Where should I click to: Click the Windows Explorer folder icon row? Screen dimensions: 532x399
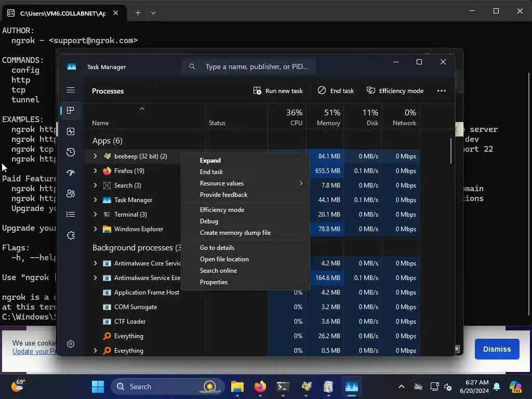pyautogui.click(x=107, y=229)
